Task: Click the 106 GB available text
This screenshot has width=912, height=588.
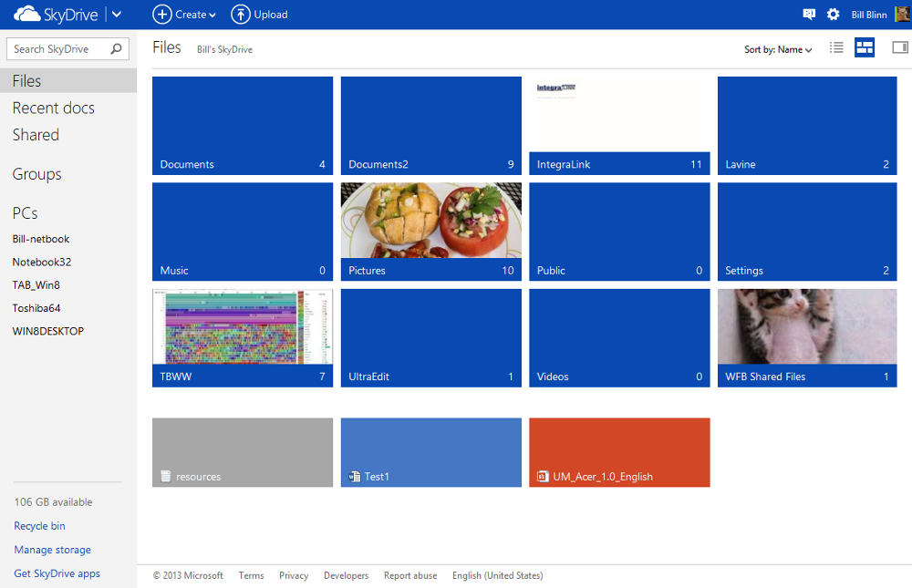Action: click(54, 502)
